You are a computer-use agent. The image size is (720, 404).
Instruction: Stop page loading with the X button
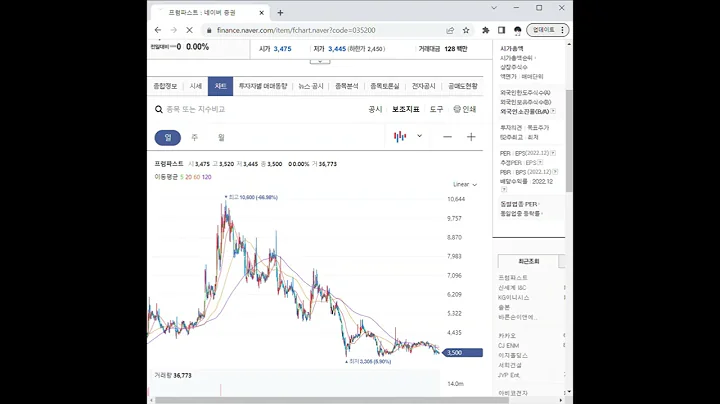189,30
